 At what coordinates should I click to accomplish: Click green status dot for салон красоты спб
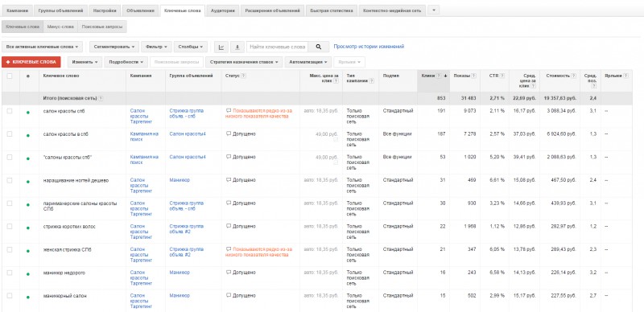point(28,112)
